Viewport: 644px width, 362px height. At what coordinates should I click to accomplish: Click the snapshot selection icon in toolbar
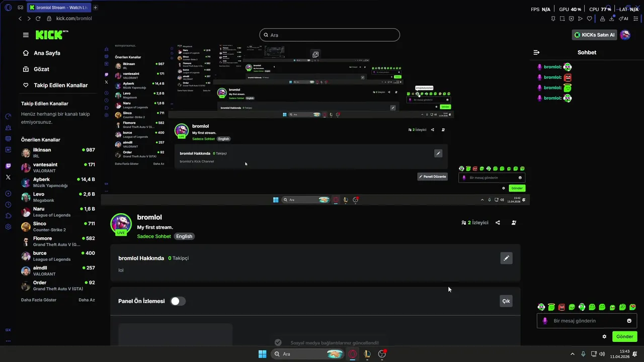tap(562, 19)
